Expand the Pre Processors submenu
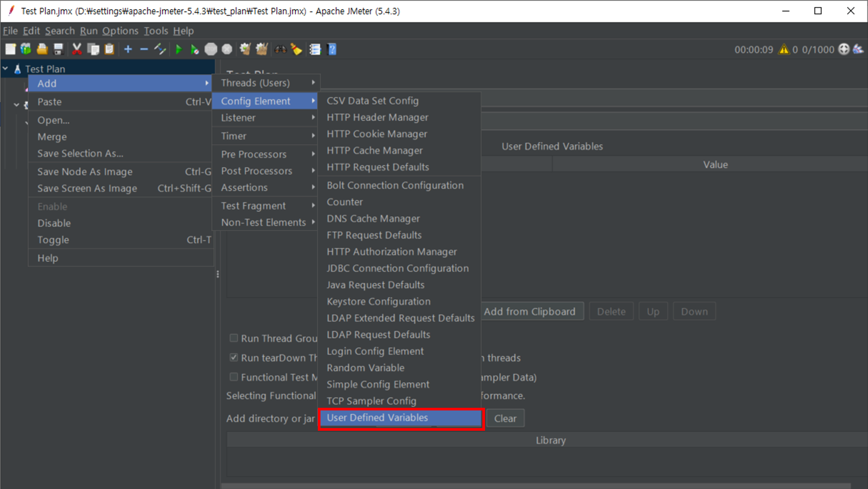 (x=266, y=154)
